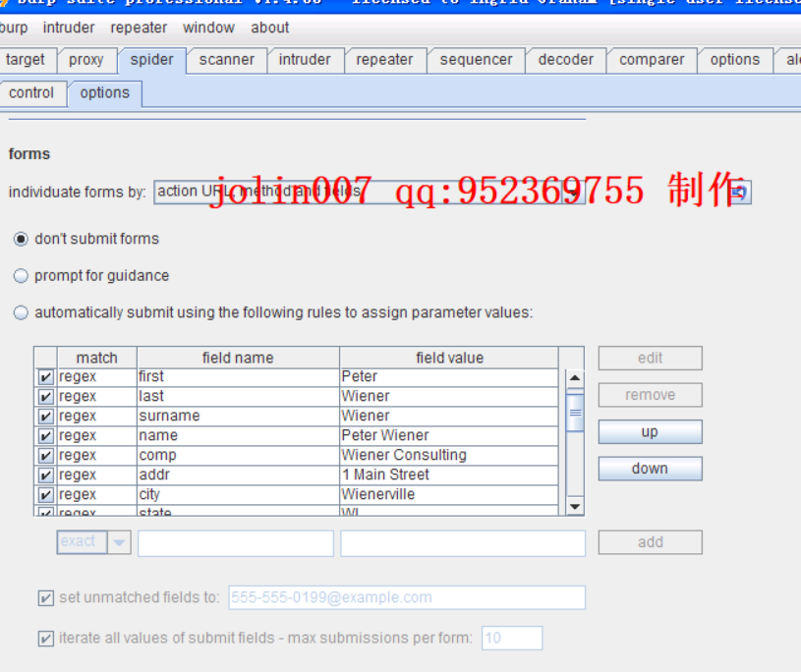Open the window menu
Screen dimensions: 801x672
click(x=208, y=28)
